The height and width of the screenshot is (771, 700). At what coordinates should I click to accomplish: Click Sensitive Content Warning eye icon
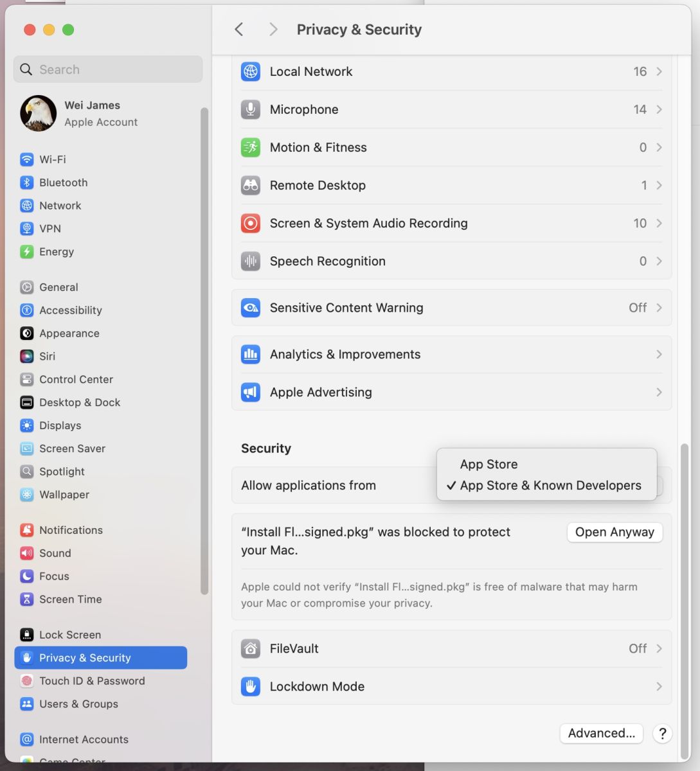coord(251,308)
